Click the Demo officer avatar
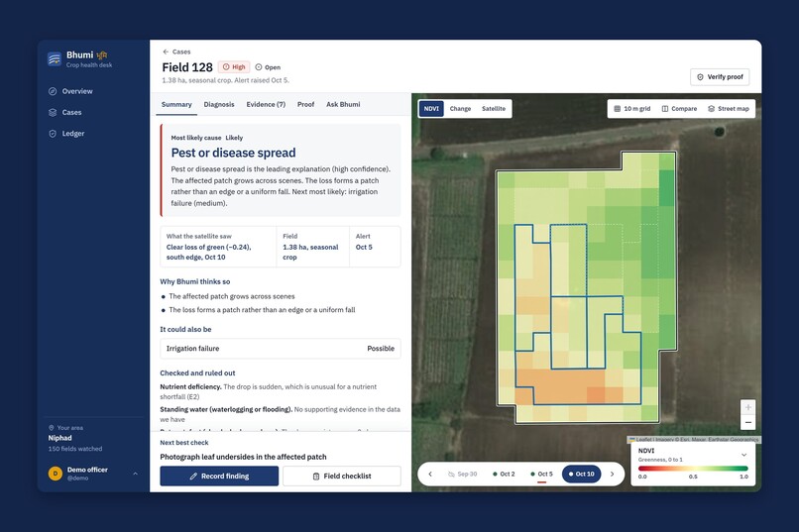 point(56,474)
